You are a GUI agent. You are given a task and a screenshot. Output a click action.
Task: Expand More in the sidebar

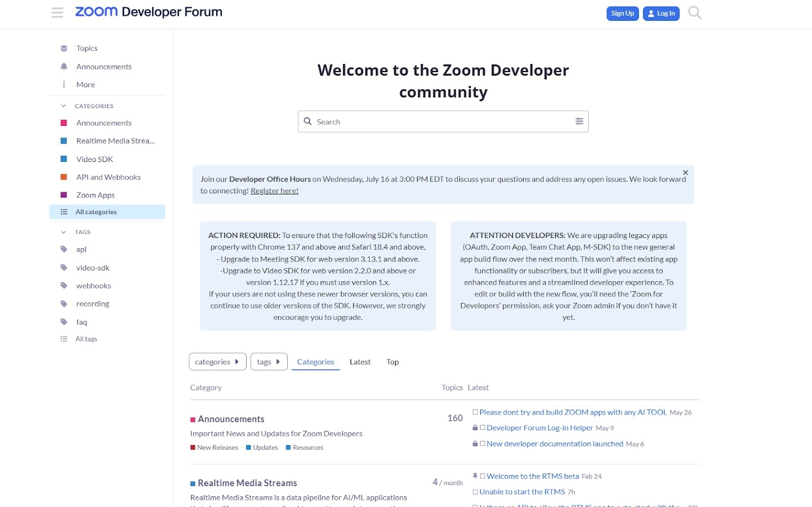(85, 85)
